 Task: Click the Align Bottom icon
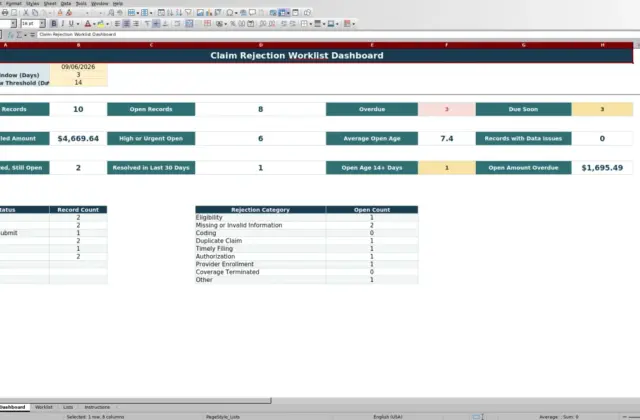pyautogui.click(x=165, y=24)
